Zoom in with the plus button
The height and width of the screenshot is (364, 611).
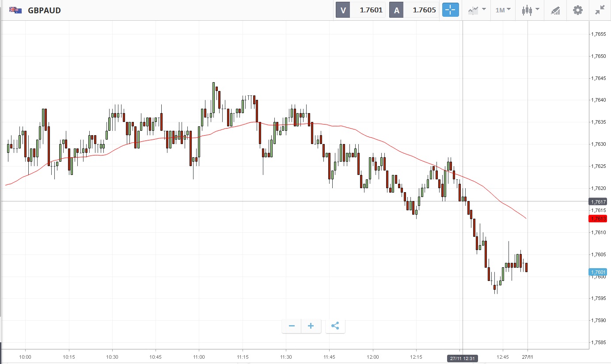coord(311,326)
